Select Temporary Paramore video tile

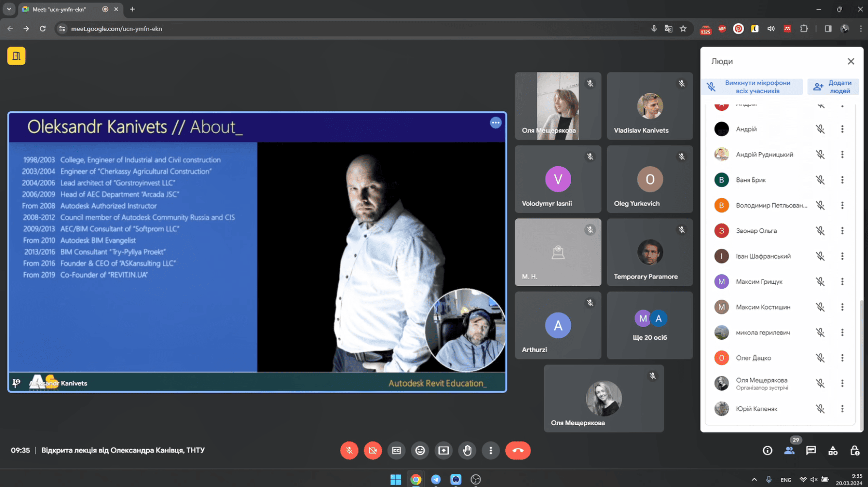[x=649, y=252]
